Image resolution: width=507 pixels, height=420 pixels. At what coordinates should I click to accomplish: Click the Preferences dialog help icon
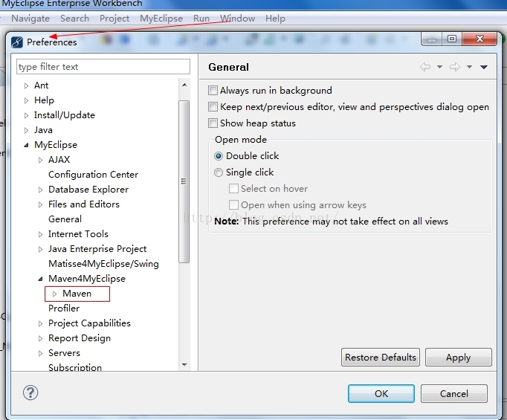click(x=30, y=392)
